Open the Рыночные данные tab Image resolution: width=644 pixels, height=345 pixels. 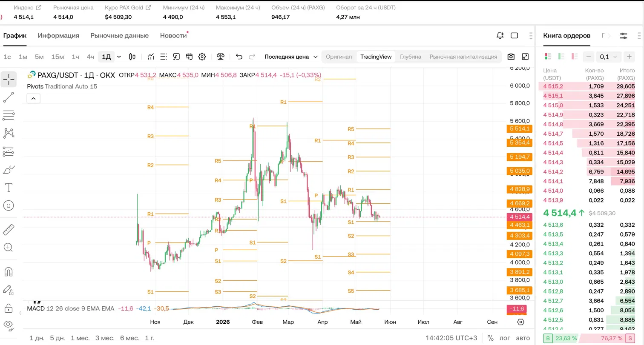119,35
